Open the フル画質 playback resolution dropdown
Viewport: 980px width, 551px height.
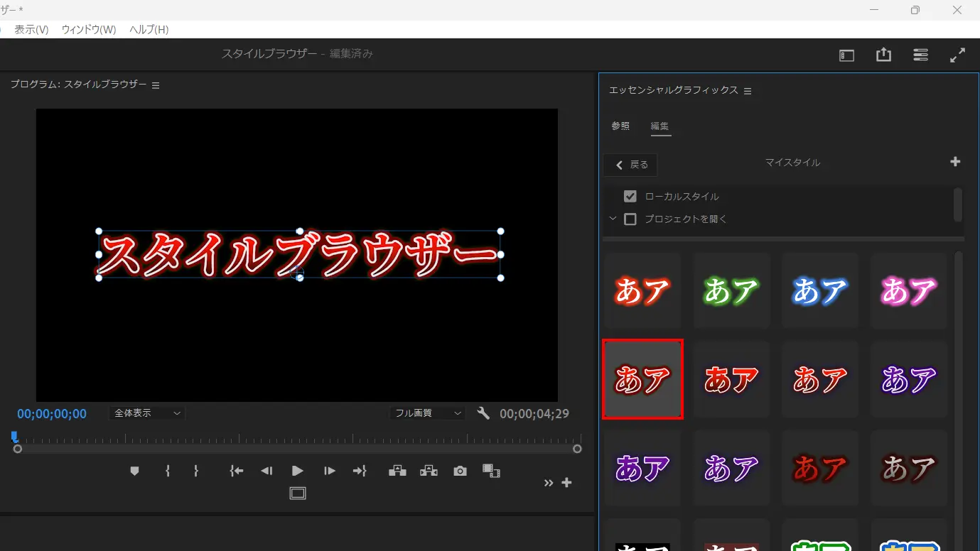427,413
